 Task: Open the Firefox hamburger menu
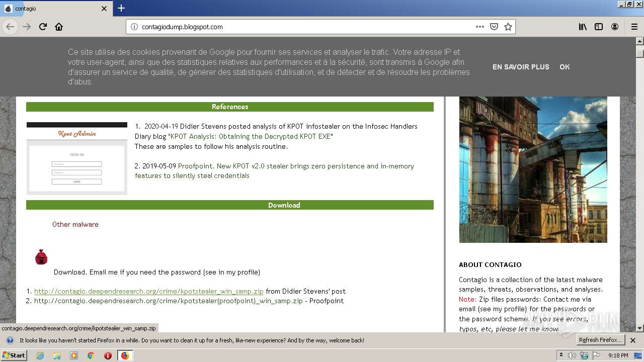(x=634, y=27)
